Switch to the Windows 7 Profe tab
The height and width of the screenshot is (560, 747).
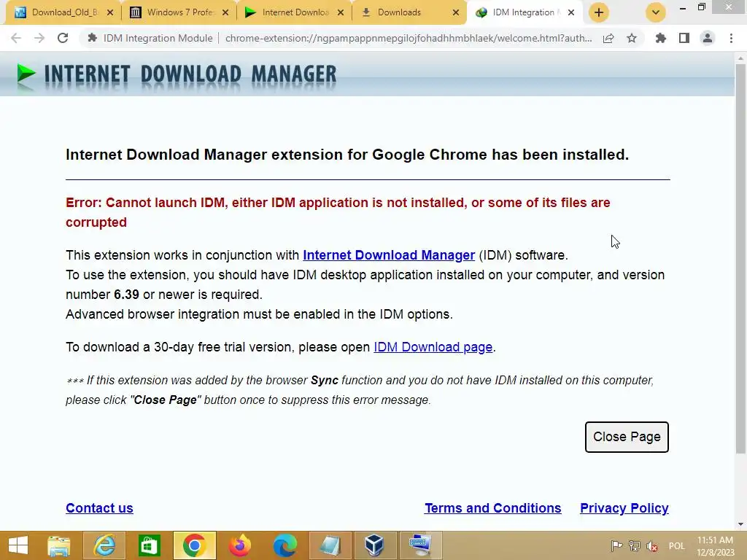coord(179,12)
